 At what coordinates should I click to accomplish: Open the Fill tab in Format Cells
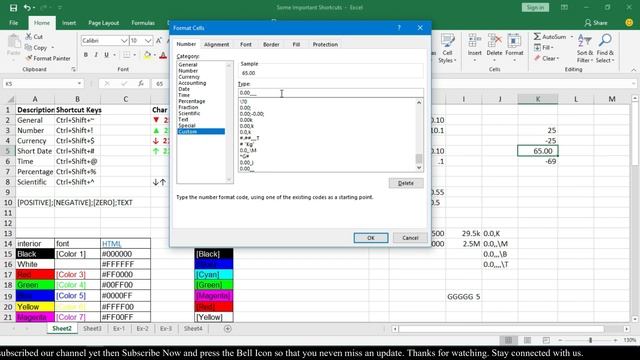(296, 44)
